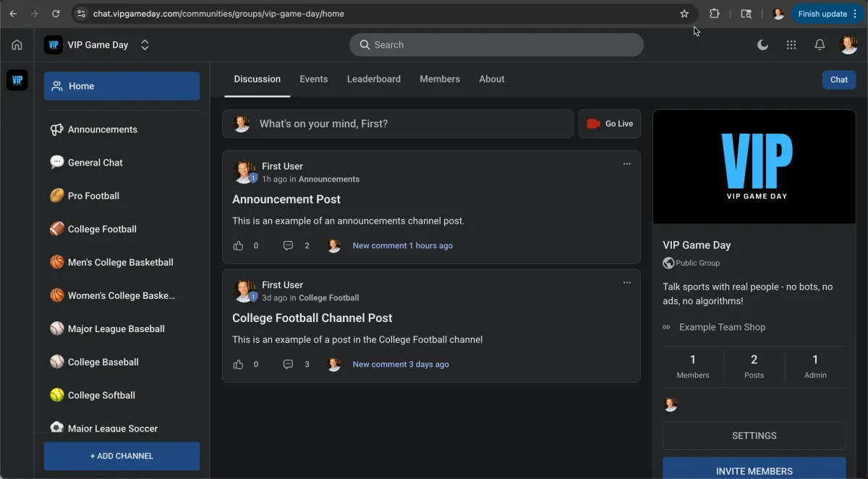The height and width of the screenshot is (479, 868).
Task: Open the Announcement Post options menu
Action: pyautogui.click(x=627, y=164)
